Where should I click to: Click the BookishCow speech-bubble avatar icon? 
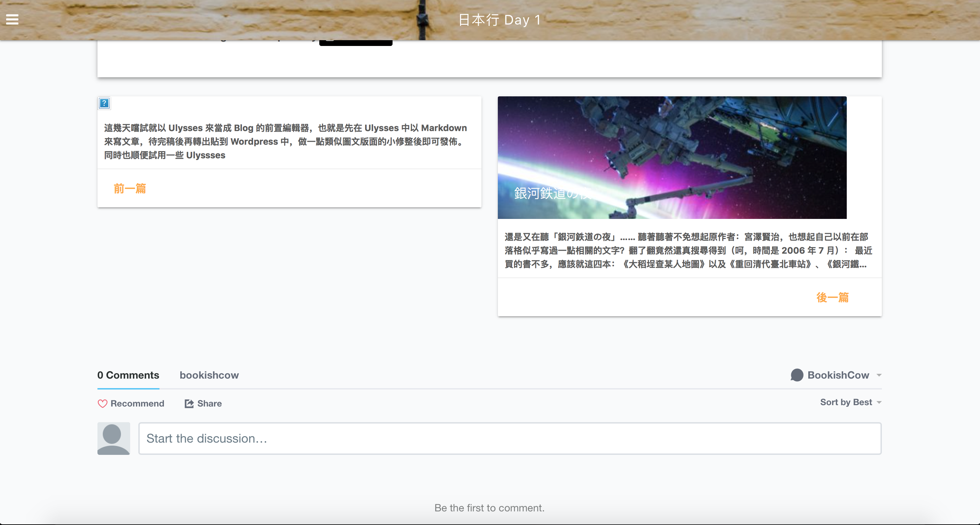[797, 375]
